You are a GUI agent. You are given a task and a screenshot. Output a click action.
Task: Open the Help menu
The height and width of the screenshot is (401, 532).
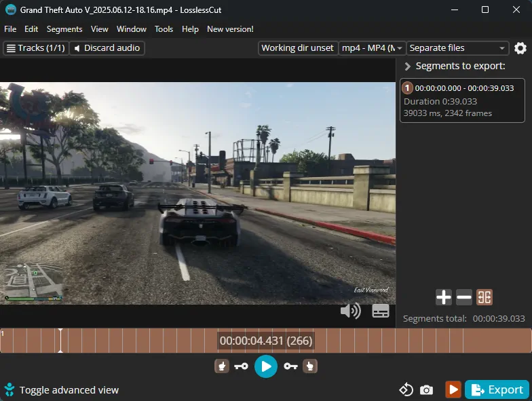190,29
